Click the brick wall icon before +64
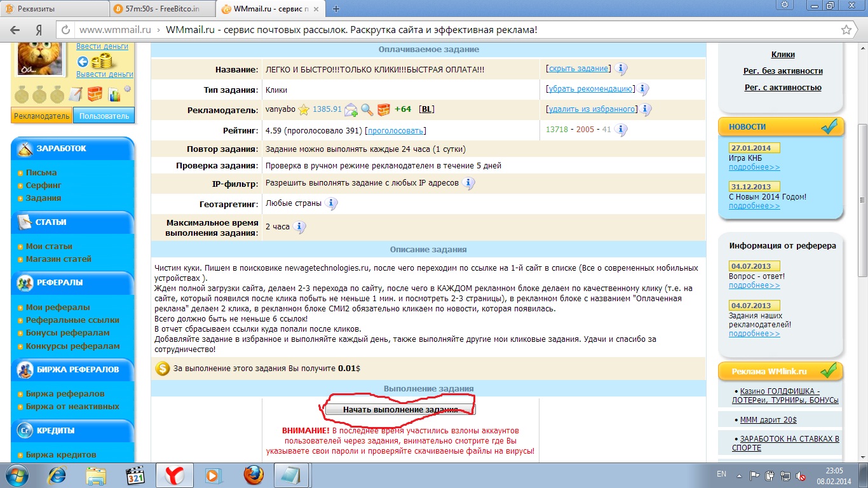 coord(383,110)
